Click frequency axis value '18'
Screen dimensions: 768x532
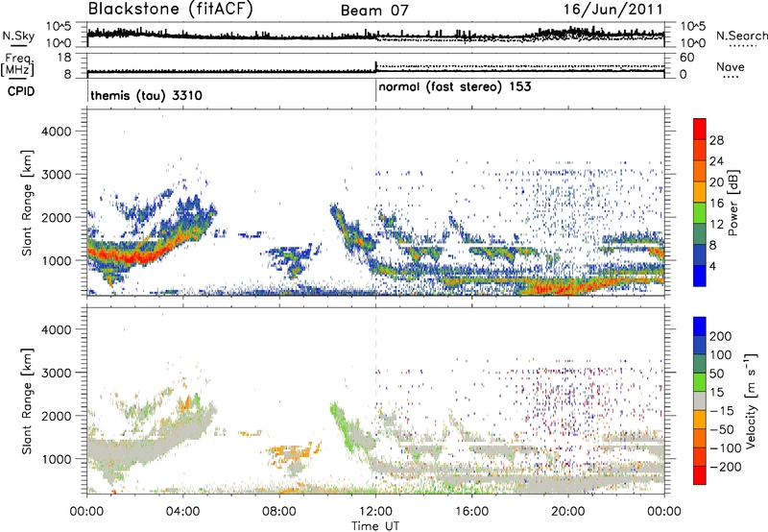64,57
